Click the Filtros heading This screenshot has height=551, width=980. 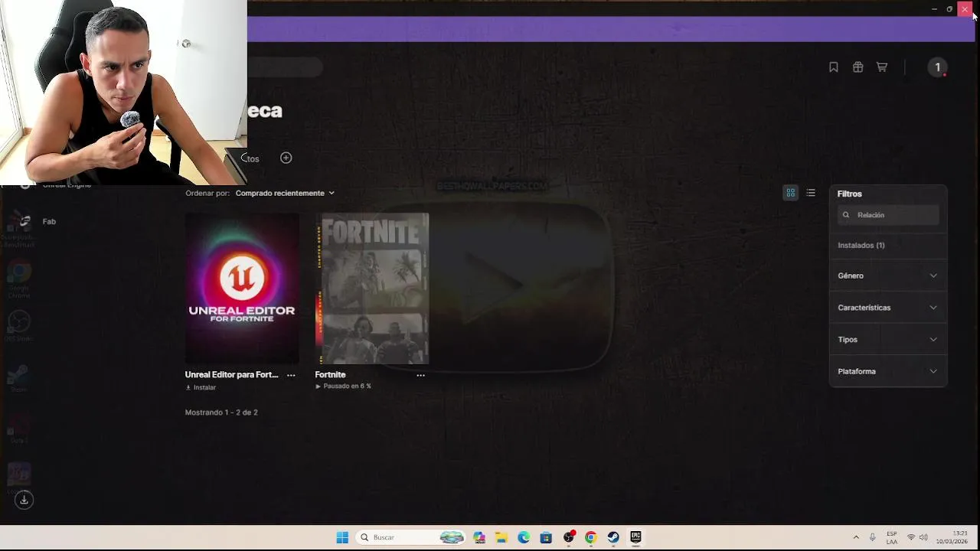coord(850,194)
